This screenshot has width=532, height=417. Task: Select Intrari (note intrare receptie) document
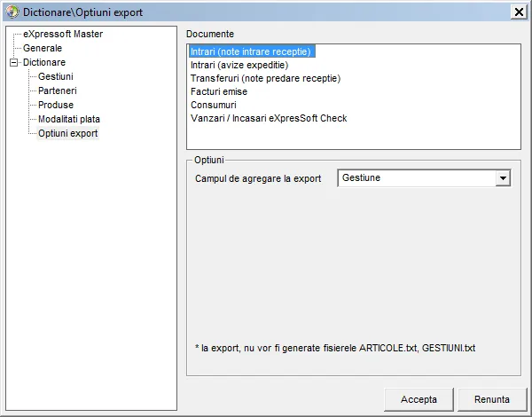pos(252,51)
